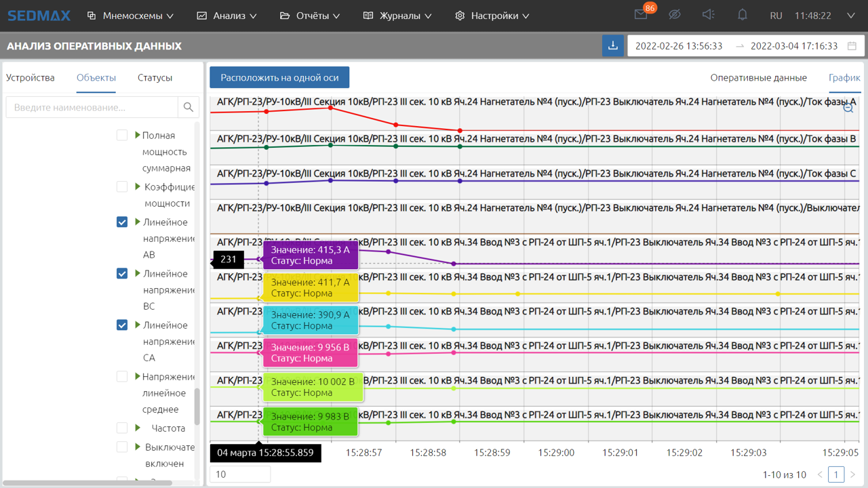
Task: Click the crossed-out eye visibility icon
Action: (674, 15)
